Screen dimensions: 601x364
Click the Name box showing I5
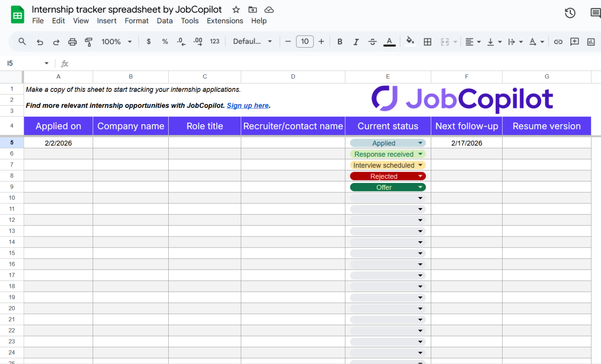(27, 63)
